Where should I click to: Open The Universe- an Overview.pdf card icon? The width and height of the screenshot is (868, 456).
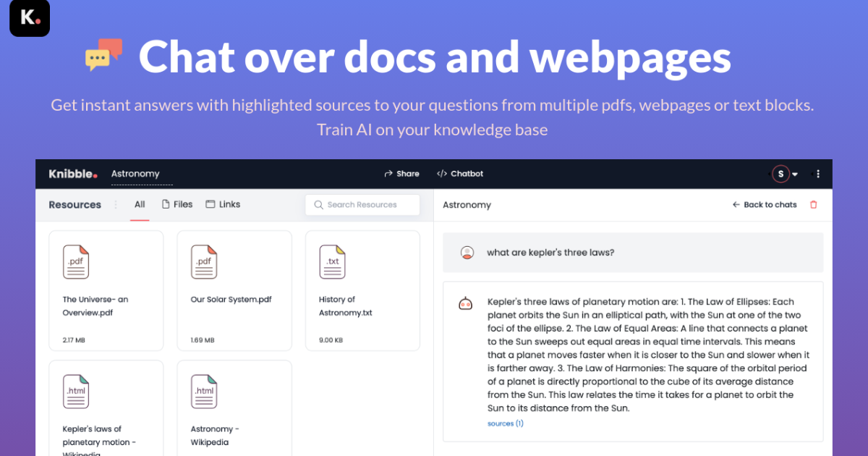pyautogui.click(x=75, y=262)
